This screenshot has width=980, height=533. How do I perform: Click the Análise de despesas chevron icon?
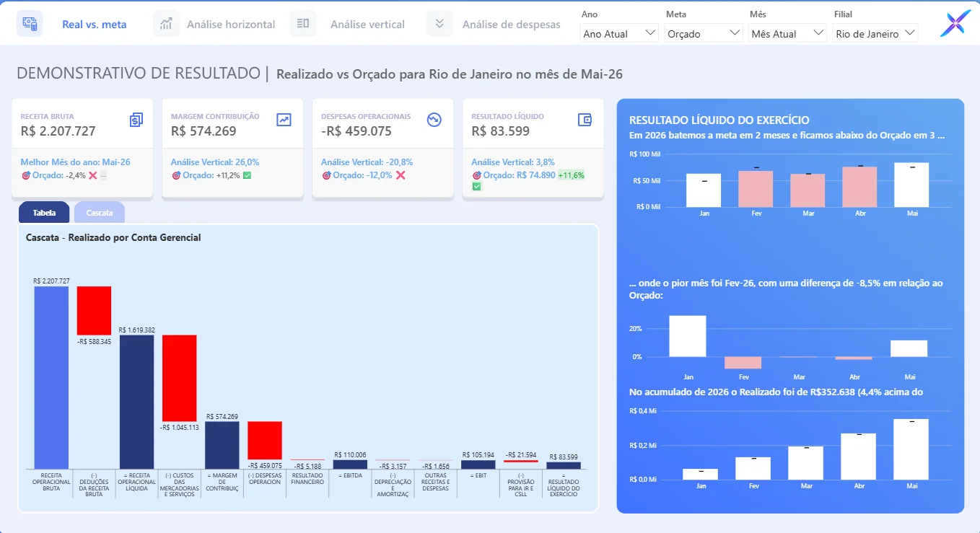[x=439, y=24]
